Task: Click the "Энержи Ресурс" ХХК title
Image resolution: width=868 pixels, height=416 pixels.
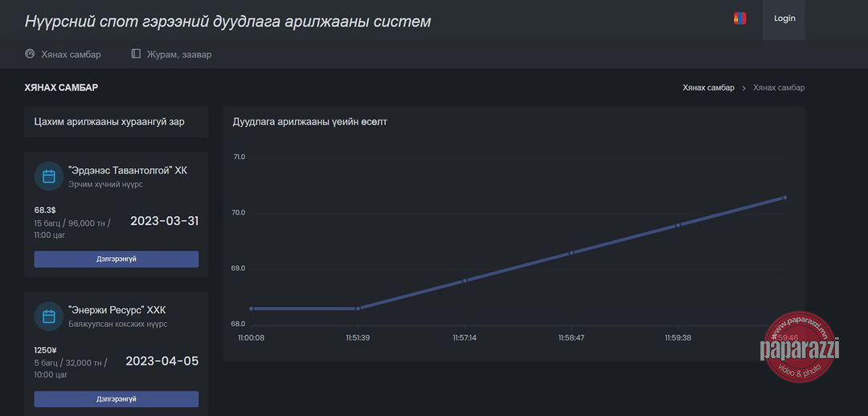Action: (x=117, y=310)
